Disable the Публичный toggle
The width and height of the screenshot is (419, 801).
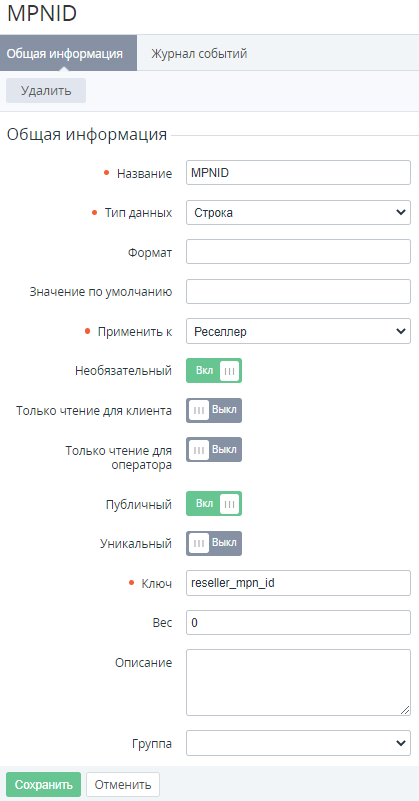[214, 504]
